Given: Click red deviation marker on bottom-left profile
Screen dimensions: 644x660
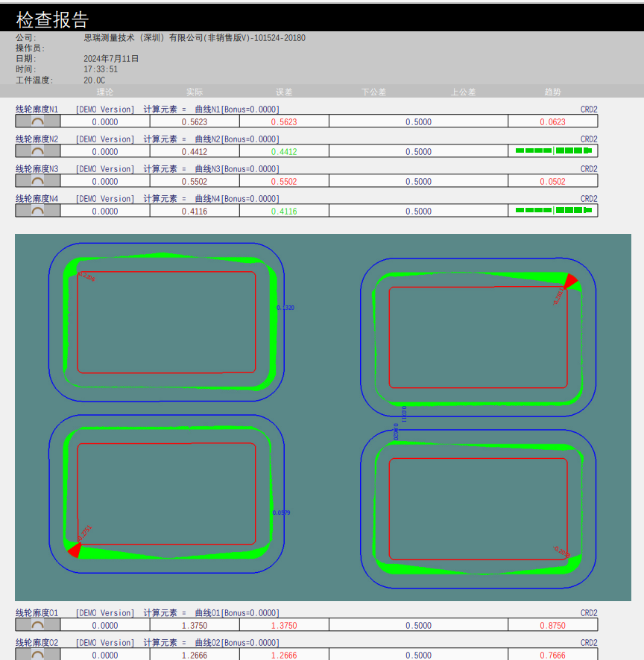Looking at the screenshot, I should (75, 550).
